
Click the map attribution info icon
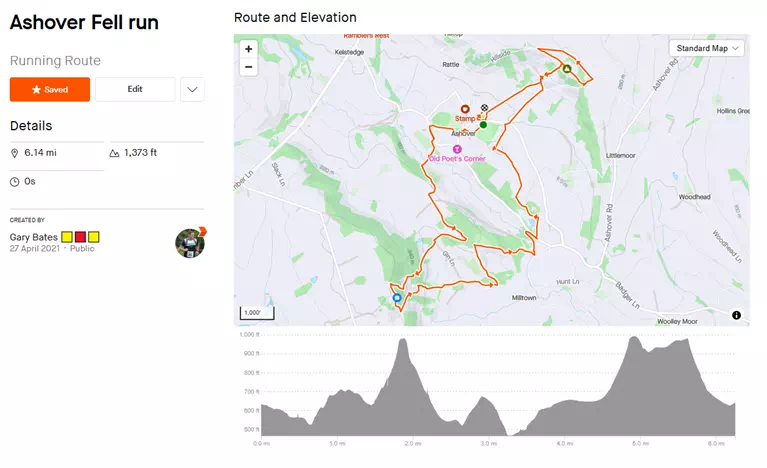point(736,315)
